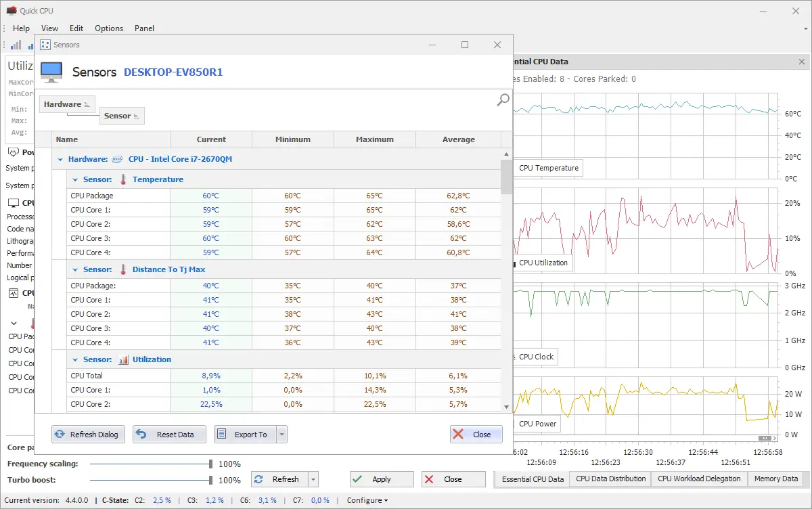Close the Essential CPU Data panel
Image resolution: width=812 pixels, height=509 pixels.
[x=802, y=62]
